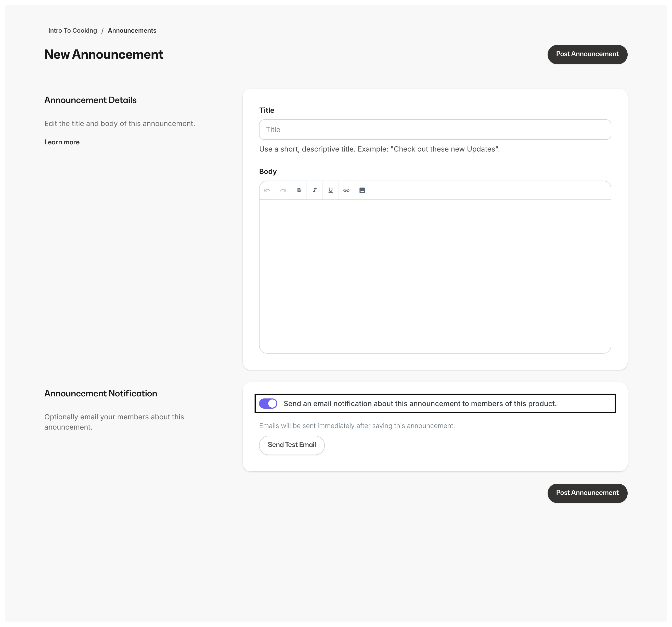The height and width of the screenshot is (627, 672).
Task: Click the Redo icon in the Body toolbar
Action: [283, 190]
